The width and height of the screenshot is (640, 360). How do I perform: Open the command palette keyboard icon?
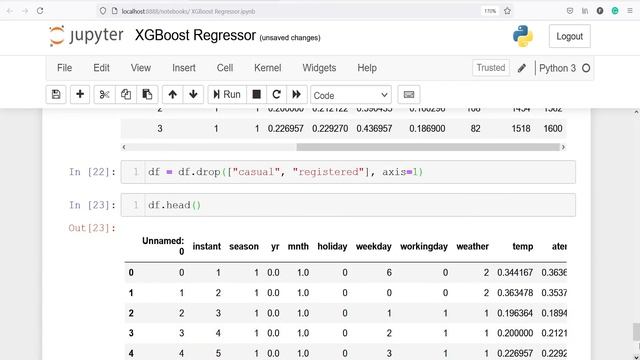click(x=409, y=95)
